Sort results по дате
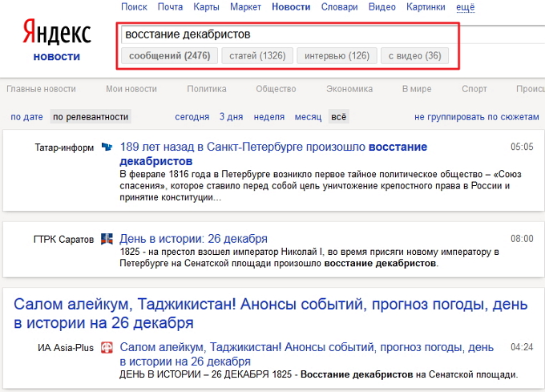Image resolution: width=545 pixels, height=392 pixels. click(26, 117)
